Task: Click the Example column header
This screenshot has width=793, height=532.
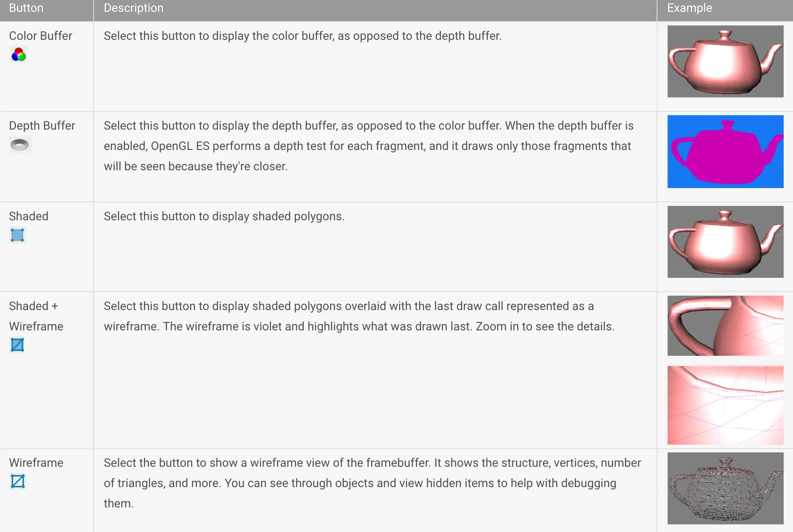Action: coord(690,8)
